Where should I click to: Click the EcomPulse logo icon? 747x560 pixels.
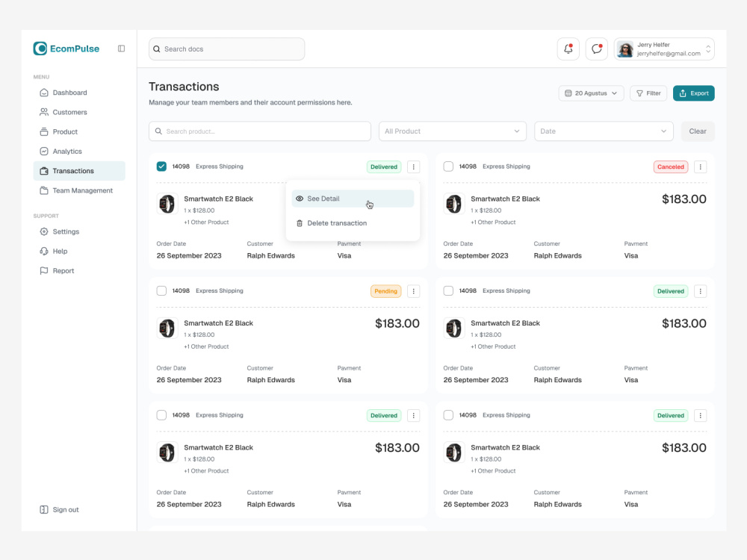coord(40,49)
